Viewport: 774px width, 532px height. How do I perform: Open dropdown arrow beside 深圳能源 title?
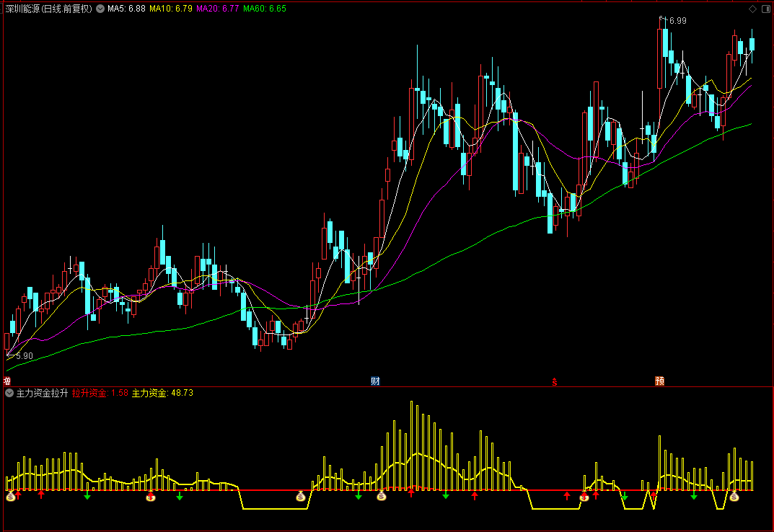100,9
